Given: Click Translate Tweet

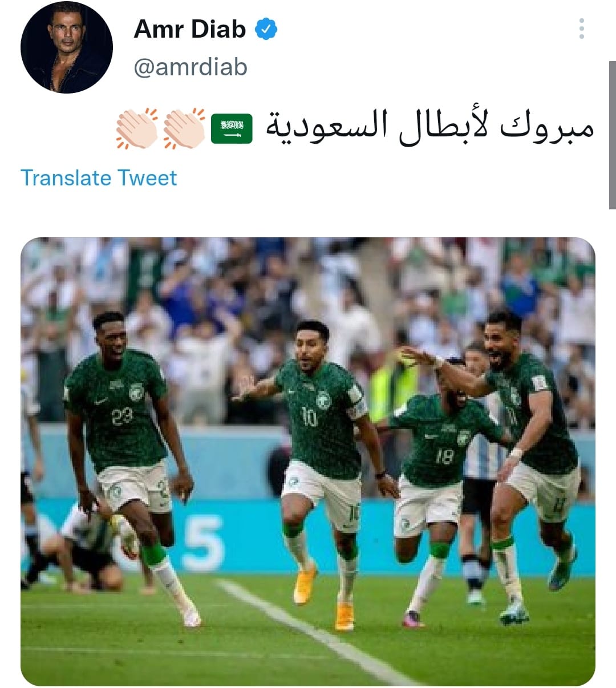Looking at the screenshot, I should click(x=99, y=178).
